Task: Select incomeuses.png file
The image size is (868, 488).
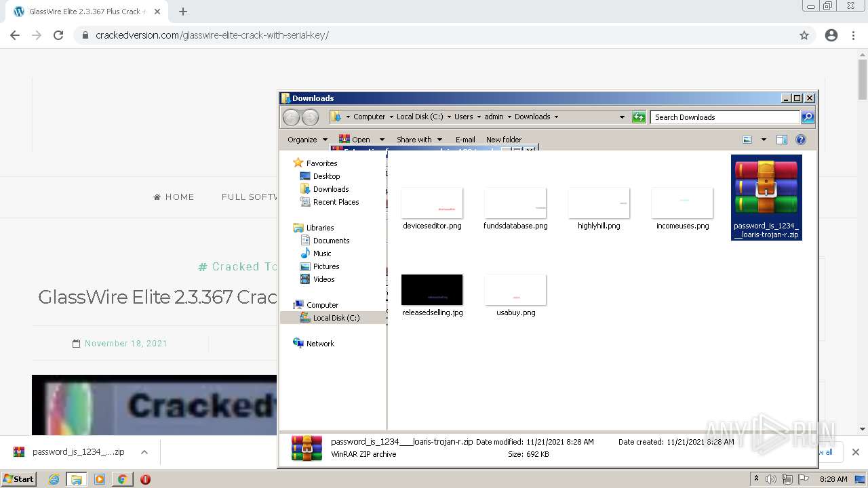Action: [682, 209]
